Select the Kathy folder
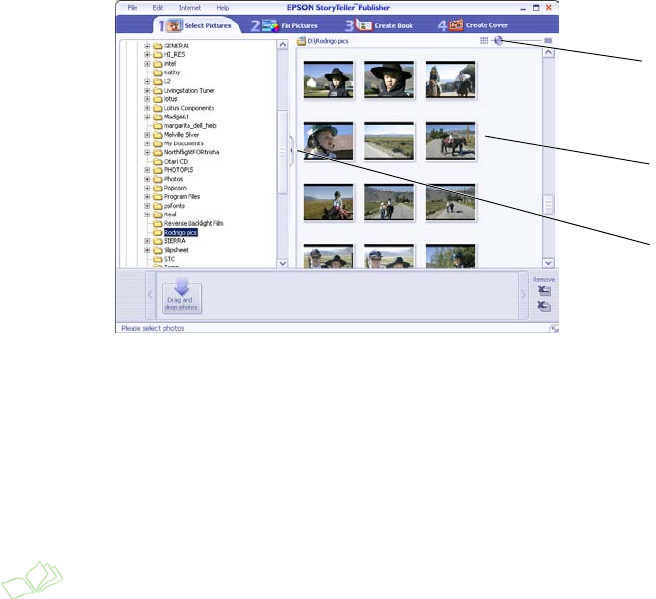This screenshot has width=656, height=599. coord(172,72)
